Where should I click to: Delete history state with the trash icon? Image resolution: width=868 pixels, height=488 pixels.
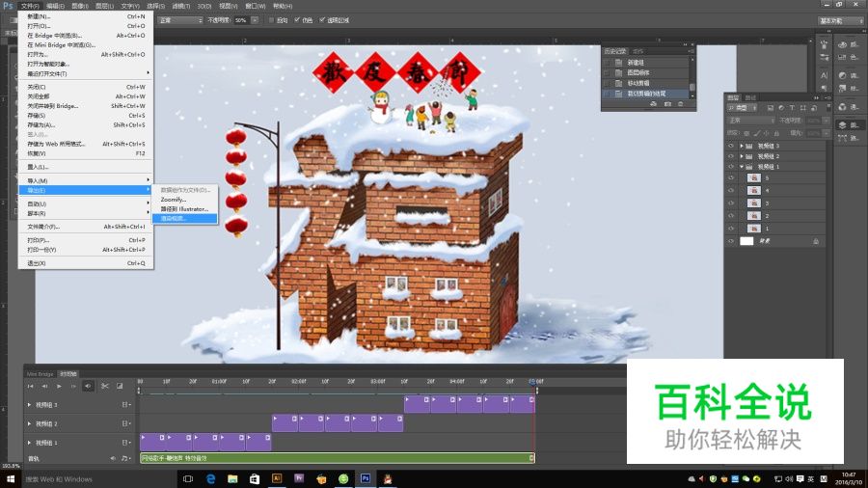point(683,103)
